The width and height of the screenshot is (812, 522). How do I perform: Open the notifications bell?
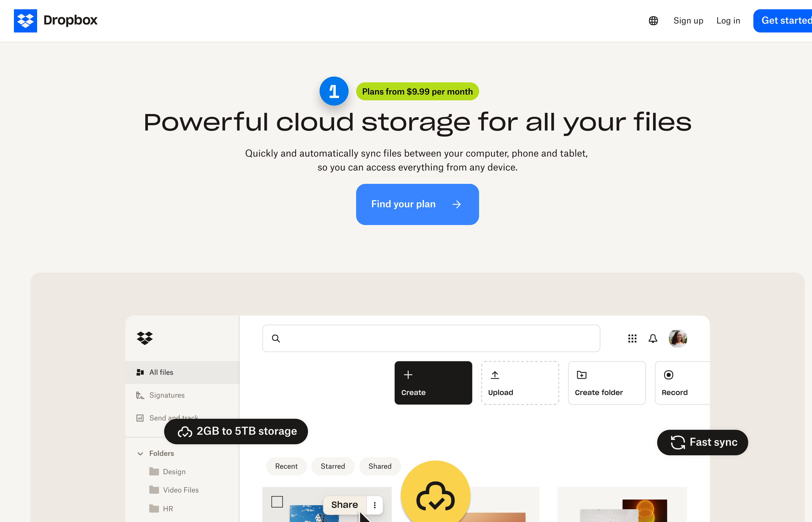point(653,338)
